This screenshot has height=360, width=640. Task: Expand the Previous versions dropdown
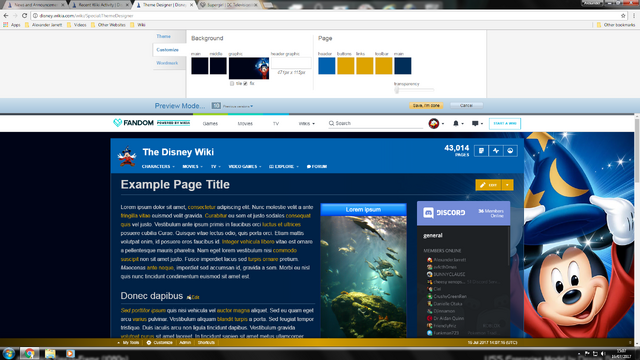pos(238,106)
